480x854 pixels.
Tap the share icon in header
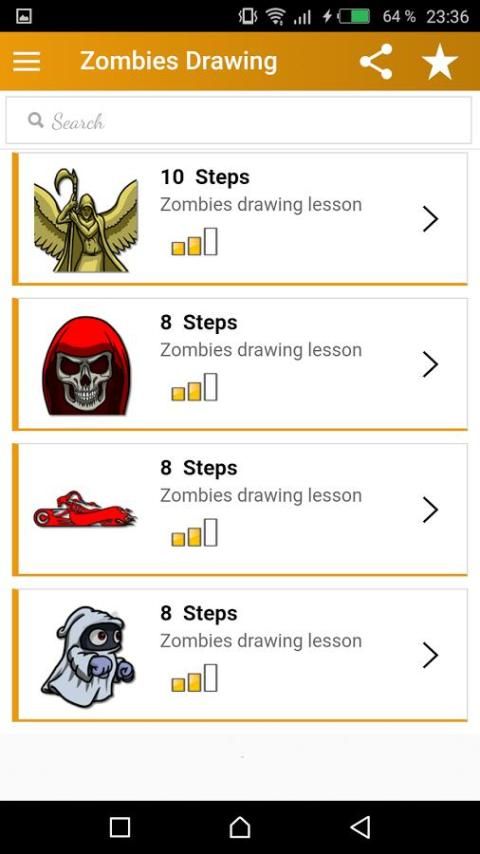(376, 62)
